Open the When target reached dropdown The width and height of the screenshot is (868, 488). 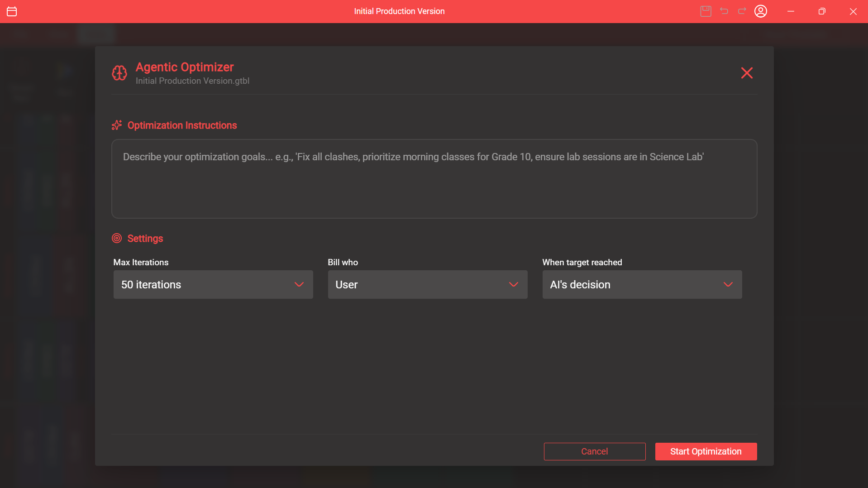click(x=642, y=284)
